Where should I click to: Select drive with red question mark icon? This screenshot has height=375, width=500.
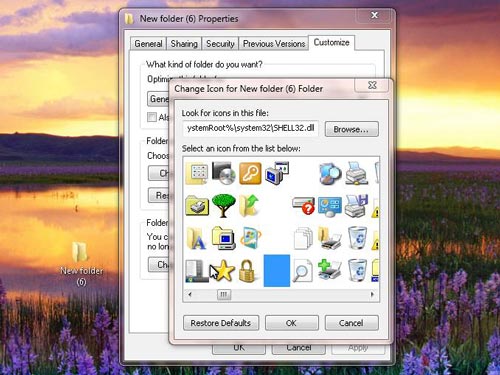303,206
